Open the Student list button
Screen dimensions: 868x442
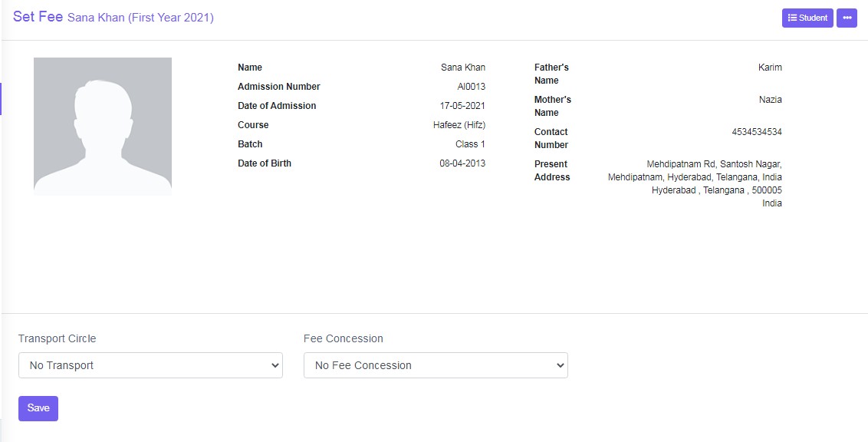[807, 18]
